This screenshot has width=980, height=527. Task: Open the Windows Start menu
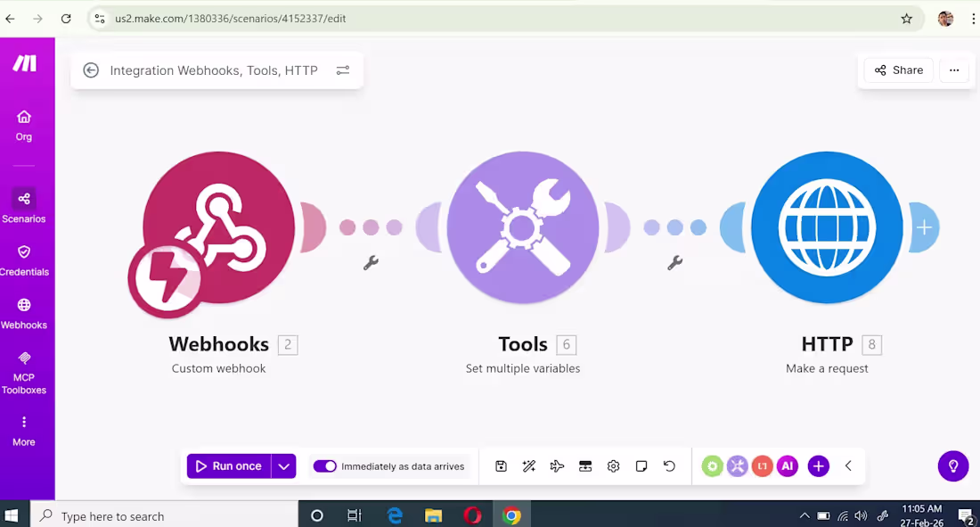pyautogui.click(x=11, y=515)
